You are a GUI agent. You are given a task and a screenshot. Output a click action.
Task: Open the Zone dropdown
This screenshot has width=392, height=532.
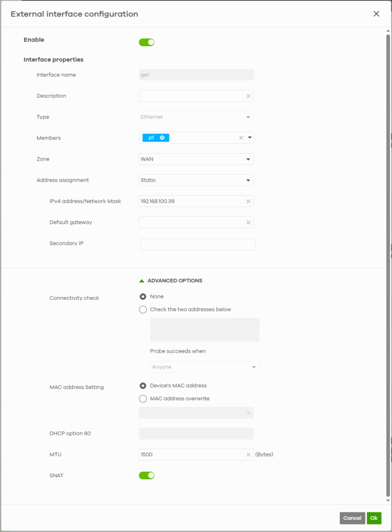[196, 159]
